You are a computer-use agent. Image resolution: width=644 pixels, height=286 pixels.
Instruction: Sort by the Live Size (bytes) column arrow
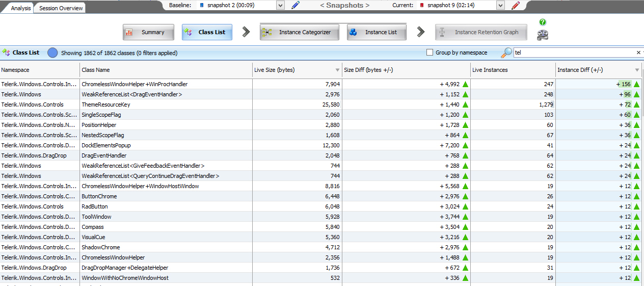point(337,70)
